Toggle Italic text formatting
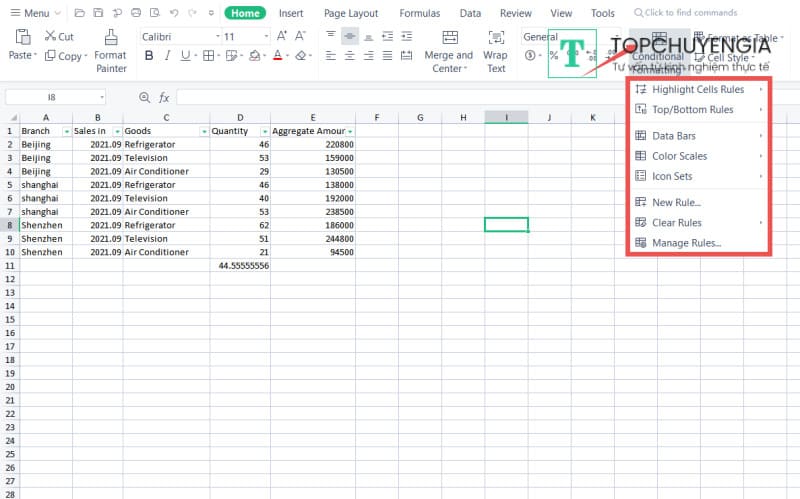Screen dimensions: 800x499 pos(167,56)
